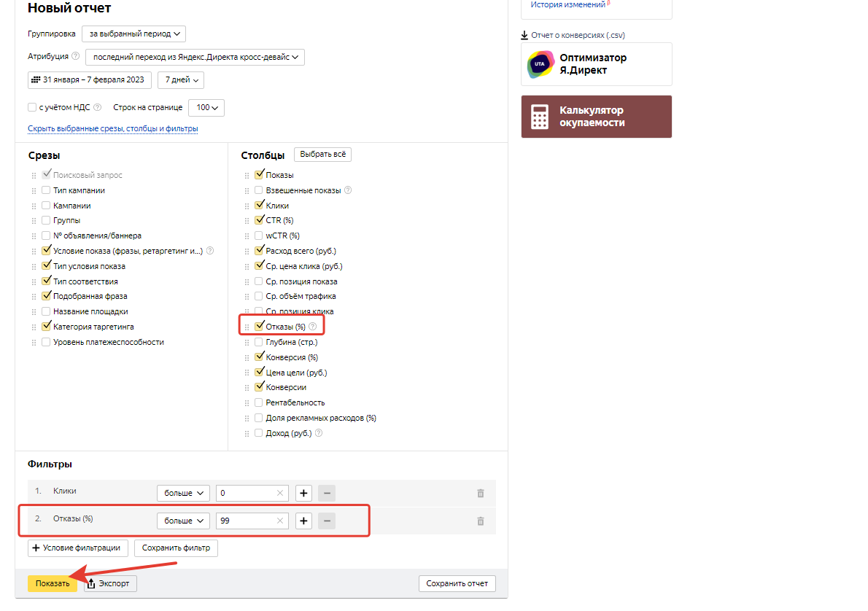Image resolution: width=868 pixels, height=611 pixels.
Task: Click the calculator icon in Калькулятор окупаемости
Action: 540,117
